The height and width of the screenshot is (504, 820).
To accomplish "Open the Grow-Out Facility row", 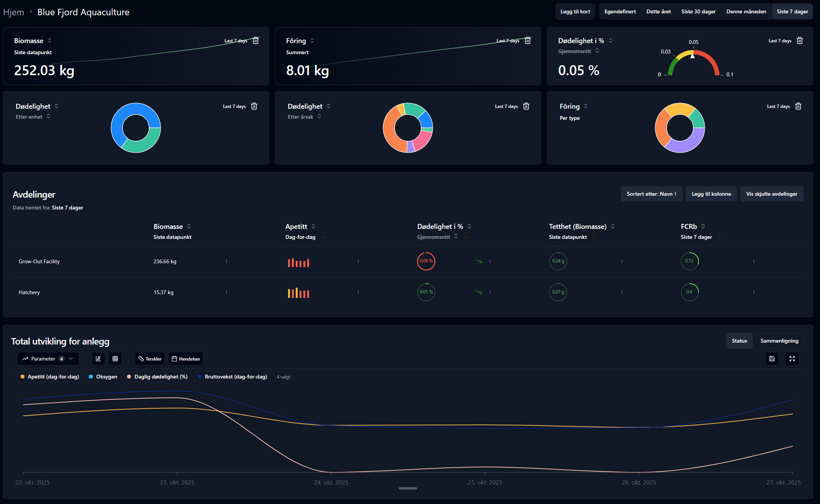I will [39, 261].
